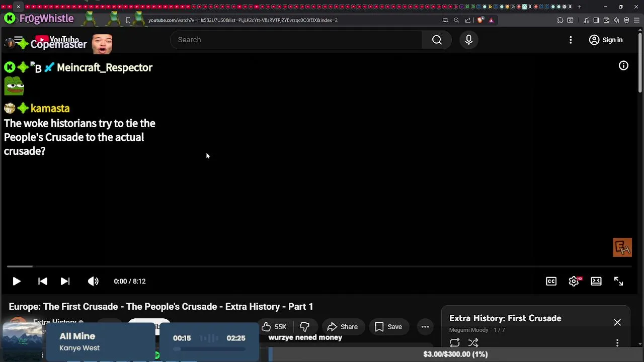
Task: Focus the YouTube Search field
Action: coord(296,40)
